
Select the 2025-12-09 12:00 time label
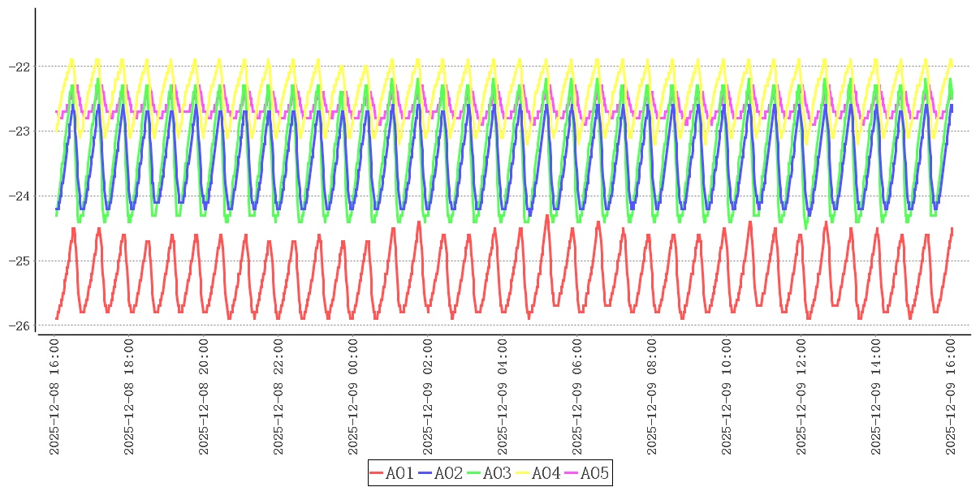pos(801,397)
